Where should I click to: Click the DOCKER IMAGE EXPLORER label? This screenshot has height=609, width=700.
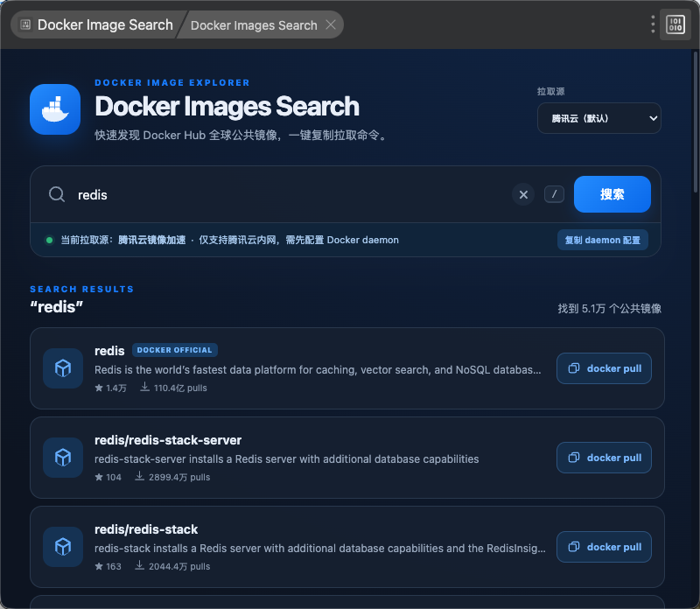point(172,82)
